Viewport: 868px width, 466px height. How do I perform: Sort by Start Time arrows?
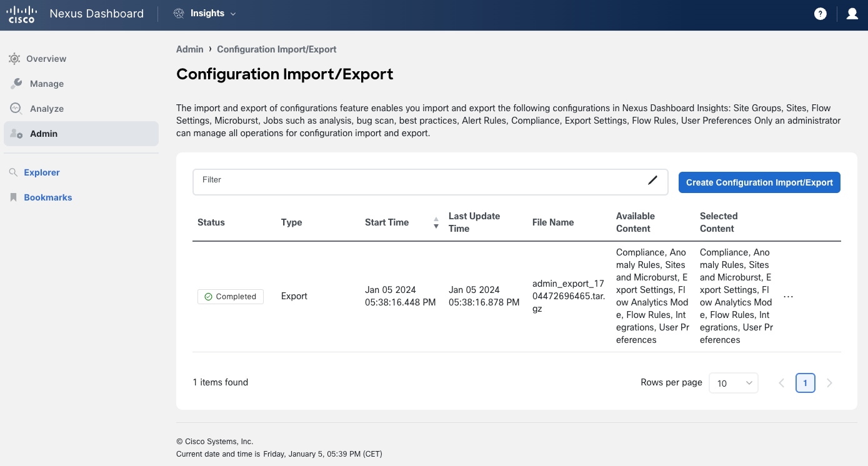tap(436, 222)
